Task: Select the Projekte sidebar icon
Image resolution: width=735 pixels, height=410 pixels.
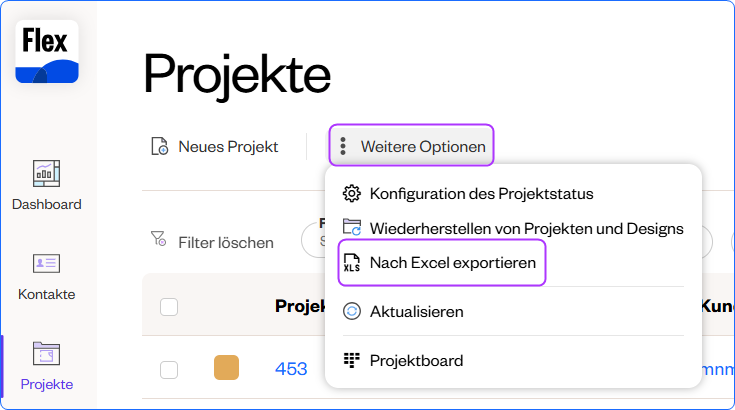Action: (x=47, y=354)
